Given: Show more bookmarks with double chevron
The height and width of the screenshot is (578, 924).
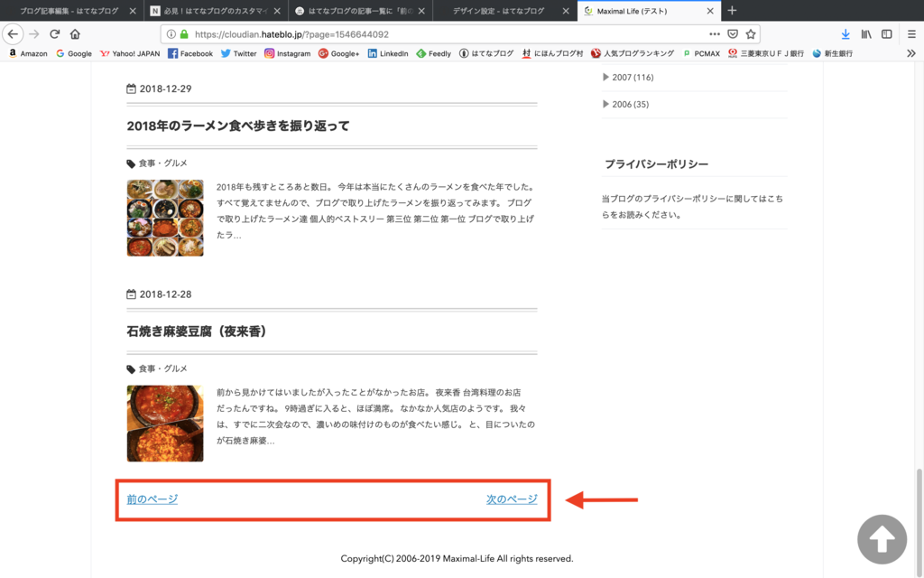Looking at the screenshot, I should [x=911, y=53].
